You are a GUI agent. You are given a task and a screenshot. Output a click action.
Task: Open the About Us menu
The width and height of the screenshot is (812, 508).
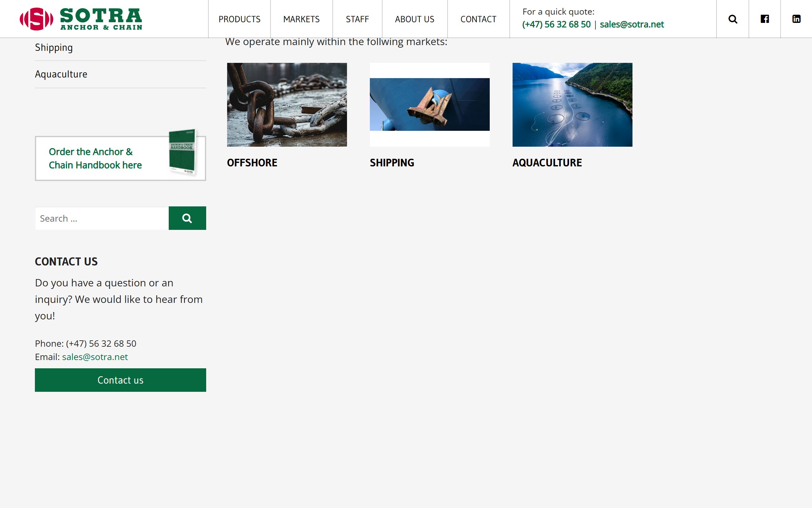[x=415, y=19]
